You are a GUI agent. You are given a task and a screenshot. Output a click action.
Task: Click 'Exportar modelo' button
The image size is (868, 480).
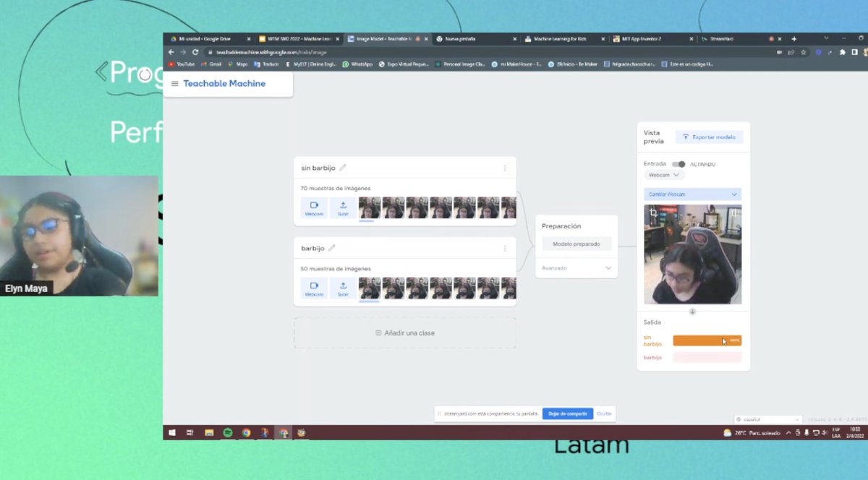[x=709, y=137]
